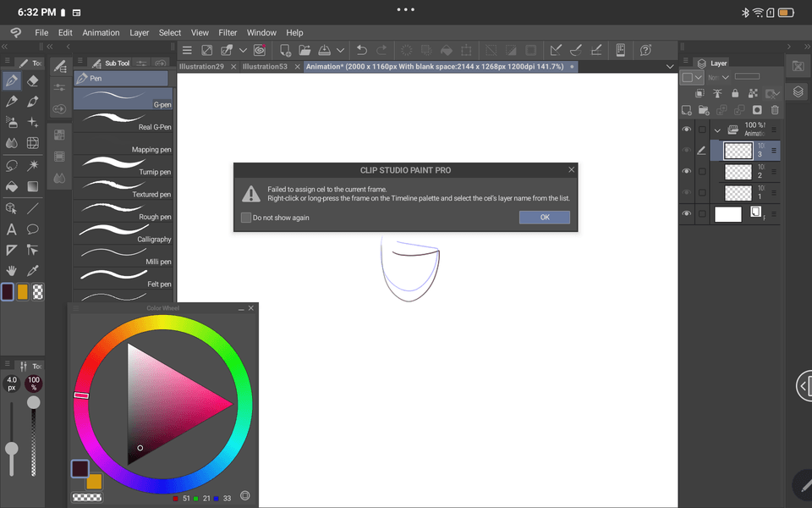Click the Undo arrow in command bar
This screenshot has width=812, height=508.
[x=361, y=50]
